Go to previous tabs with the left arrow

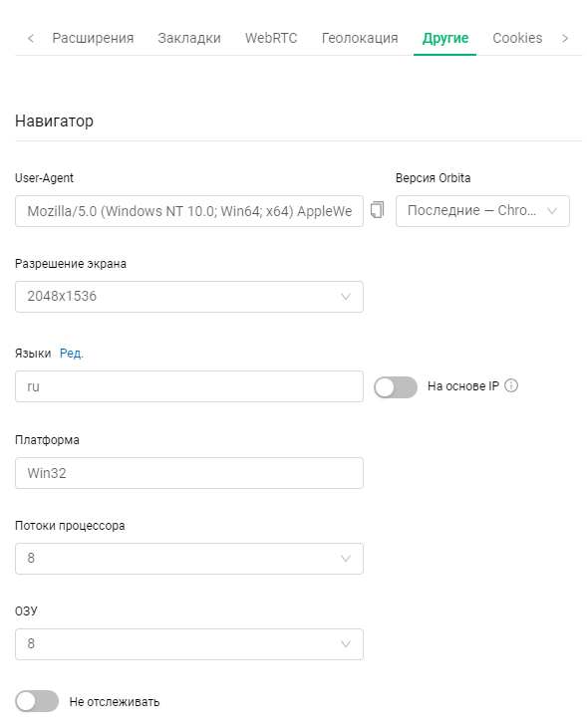(x=31, y=38)
